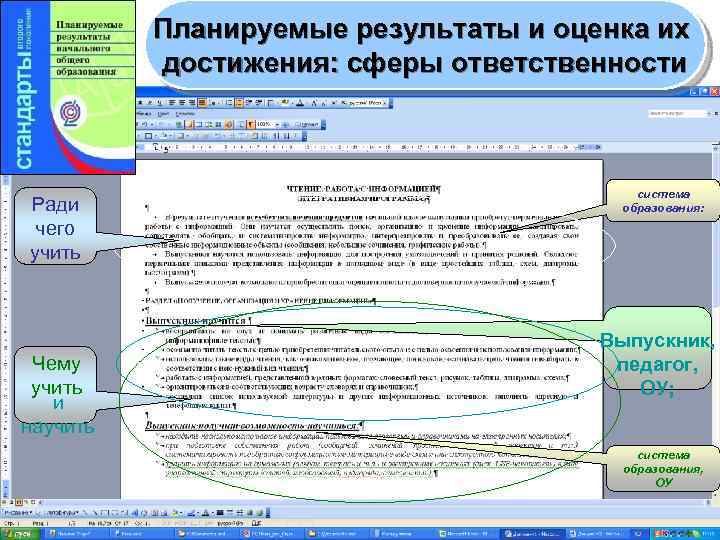Align text left in the formatting toolbar
Viewport: 720px width, 540px height.
click(171, 102)
